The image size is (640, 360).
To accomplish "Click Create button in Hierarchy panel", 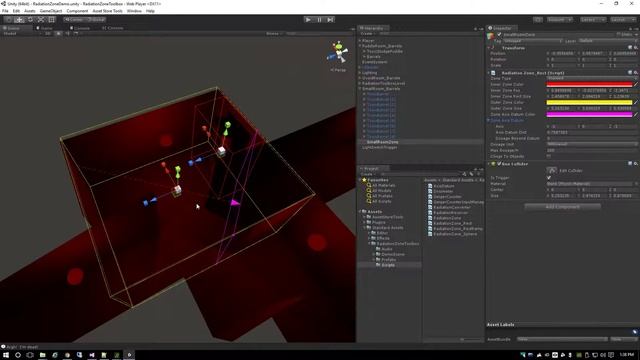I will tap(367, 33).
